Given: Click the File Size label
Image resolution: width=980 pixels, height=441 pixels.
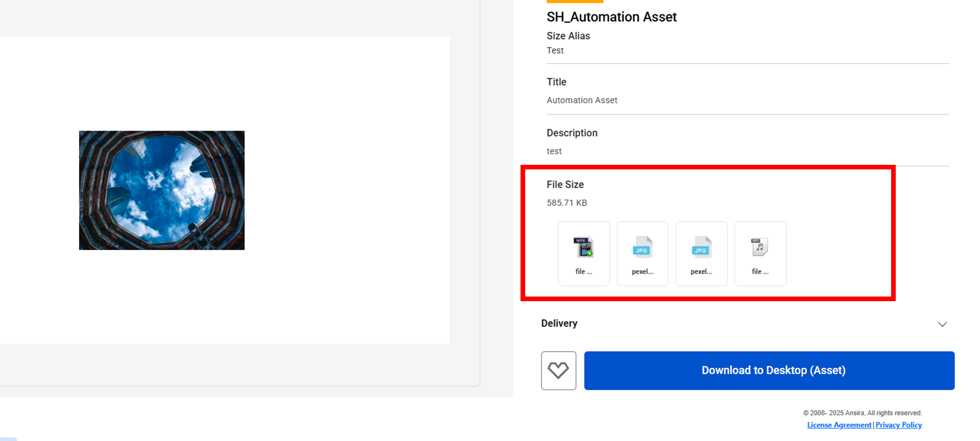Looking at the screenshot, I should [x=565, y=185].
